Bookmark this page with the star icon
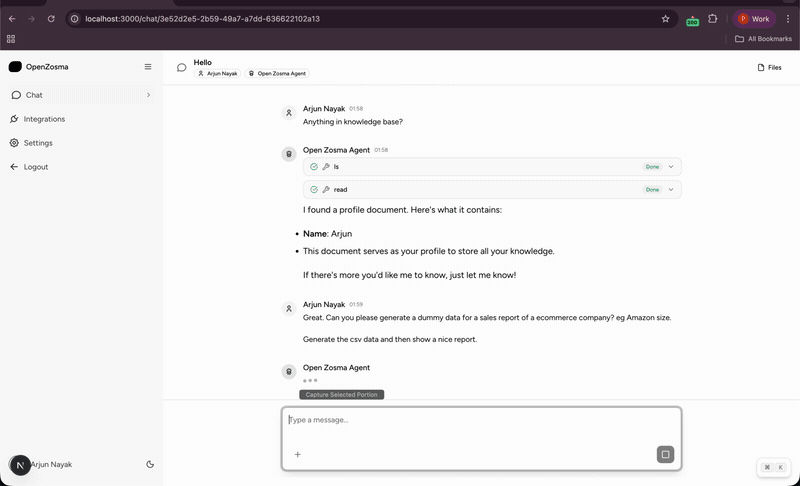 coord(666,19)
